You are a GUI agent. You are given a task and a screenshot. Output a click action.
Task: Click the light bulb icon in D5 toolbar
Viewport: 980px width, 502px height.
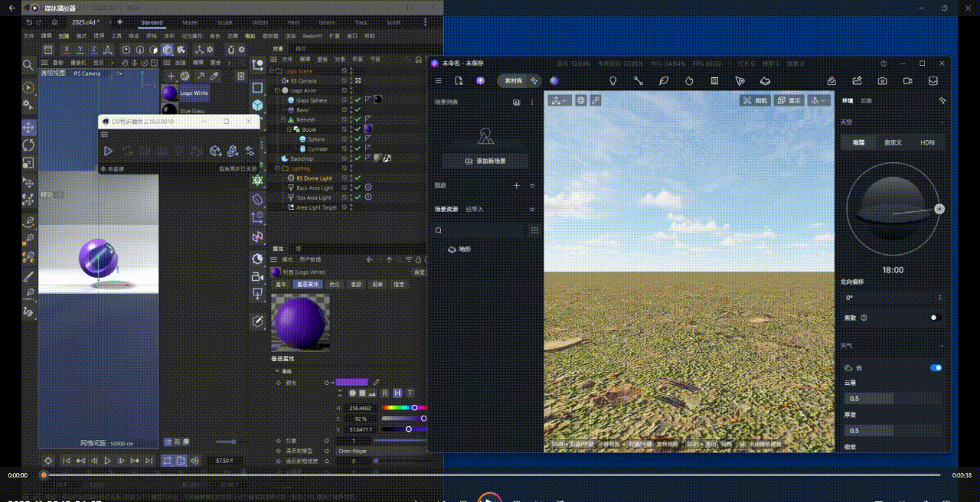click(613, 80)
